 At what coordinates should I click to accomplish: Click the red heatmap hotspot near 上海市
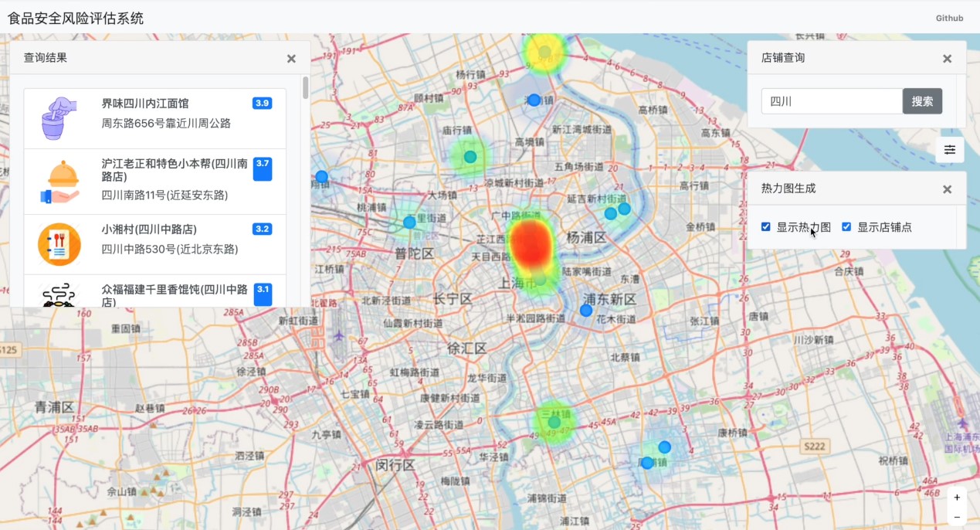[x=531, y=243]
